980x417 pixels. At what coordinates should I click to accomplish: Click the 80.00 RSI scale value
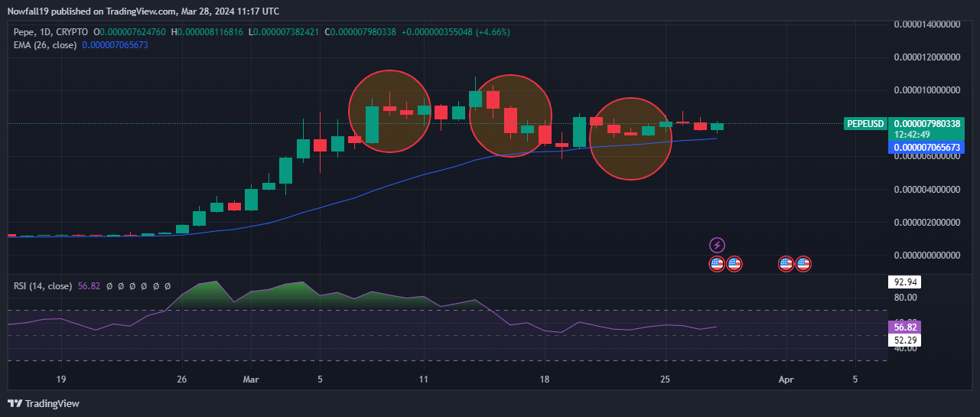(x=905, y=297)
